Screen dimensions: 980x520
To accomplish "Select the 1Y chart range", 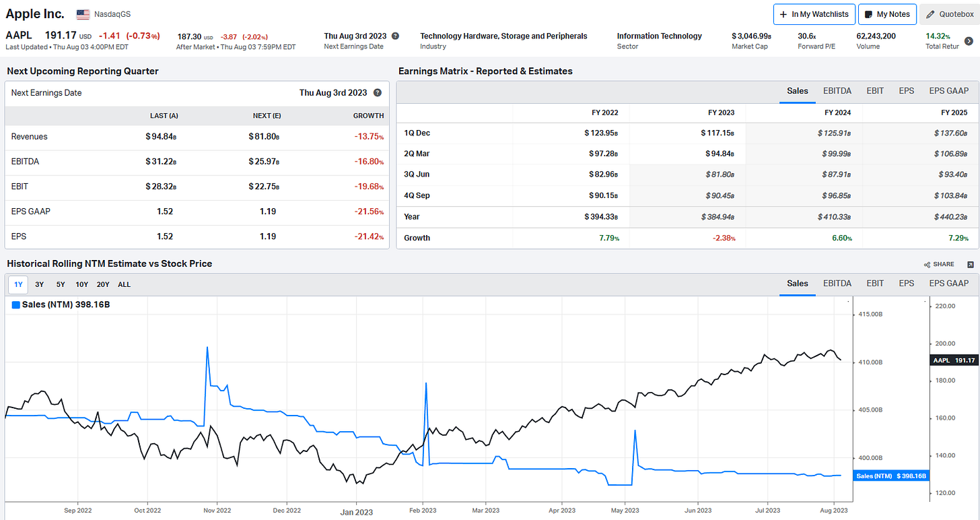I will 18,284.
